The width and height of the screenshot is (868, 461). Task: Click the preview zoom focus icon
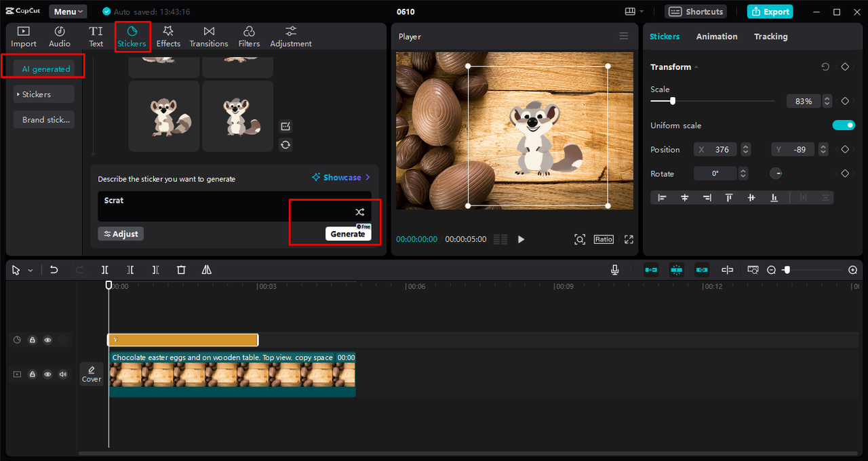click(x=580, y=239)
